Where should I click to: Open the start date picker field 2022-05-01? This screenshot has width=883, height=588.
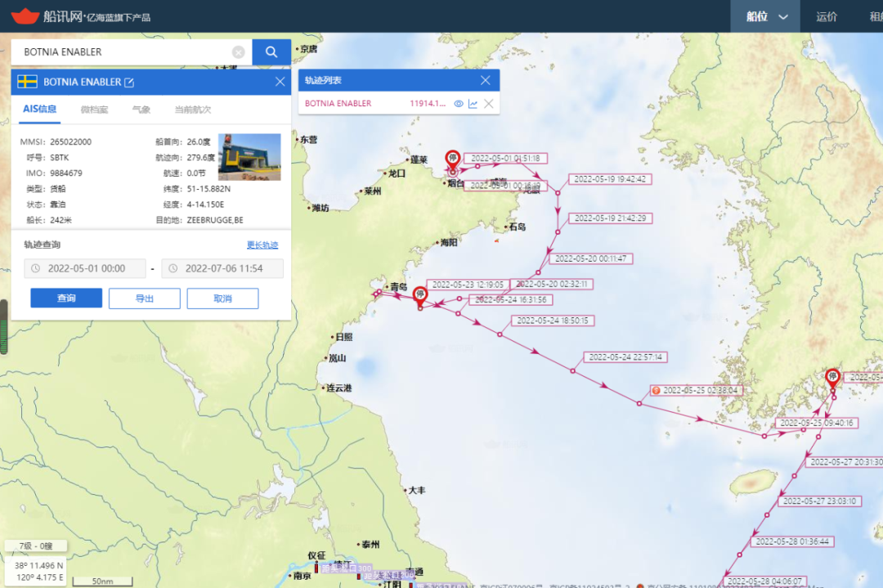[x=85, y=268]
